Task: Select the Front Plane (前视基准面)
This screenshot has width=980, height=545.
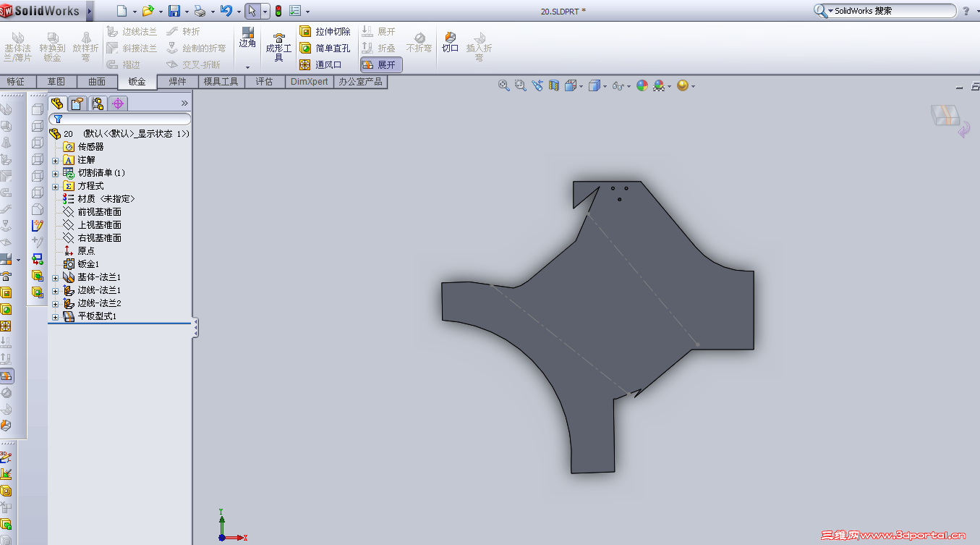Action: 92,212
